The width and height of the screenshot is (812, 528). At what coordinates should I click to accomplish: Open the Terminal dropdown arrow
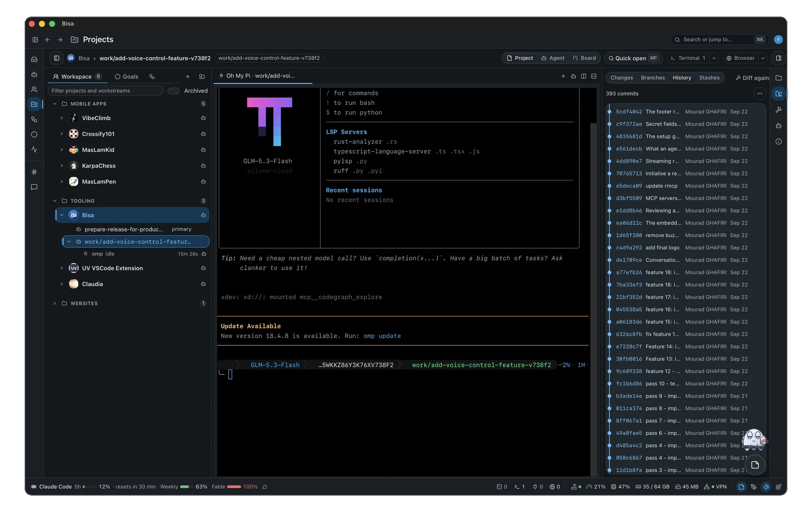[x=714, y=58]
